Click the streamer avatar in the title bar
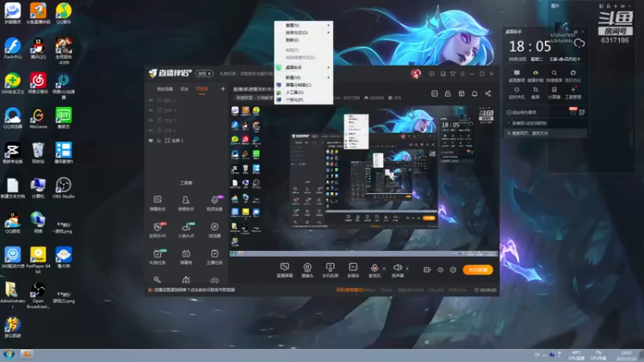 click(415, 74)
